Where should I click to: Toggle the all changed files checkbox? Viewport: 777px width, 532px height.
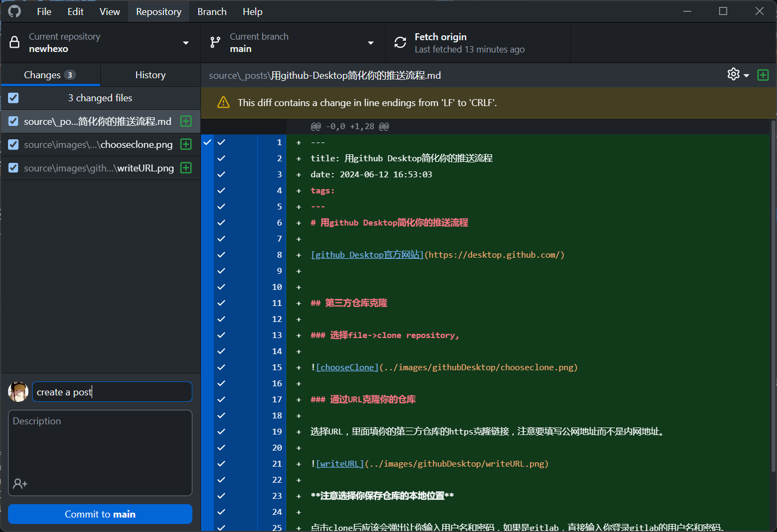coord(13,98)
